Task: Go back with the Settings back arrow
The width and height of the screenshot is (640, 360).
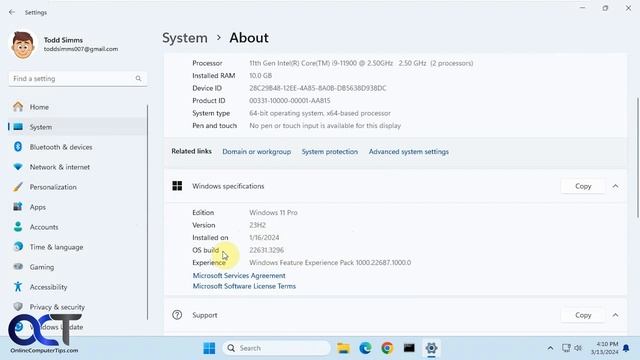Action: pyautogui.click(x=12, y=12)
